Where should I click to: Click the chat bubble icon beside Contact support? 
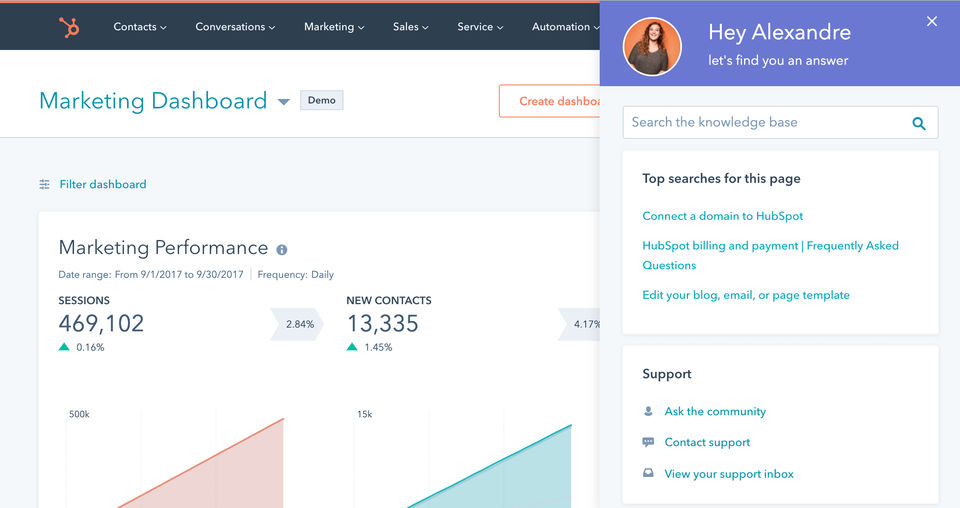click(x=648, y=442)
